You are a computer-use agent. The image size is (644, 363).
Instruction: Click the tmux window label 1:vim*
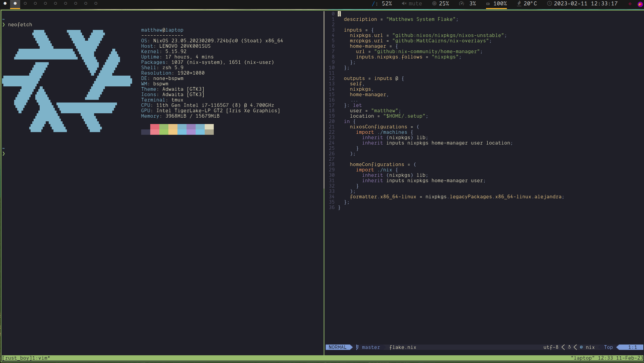point(41,358)
